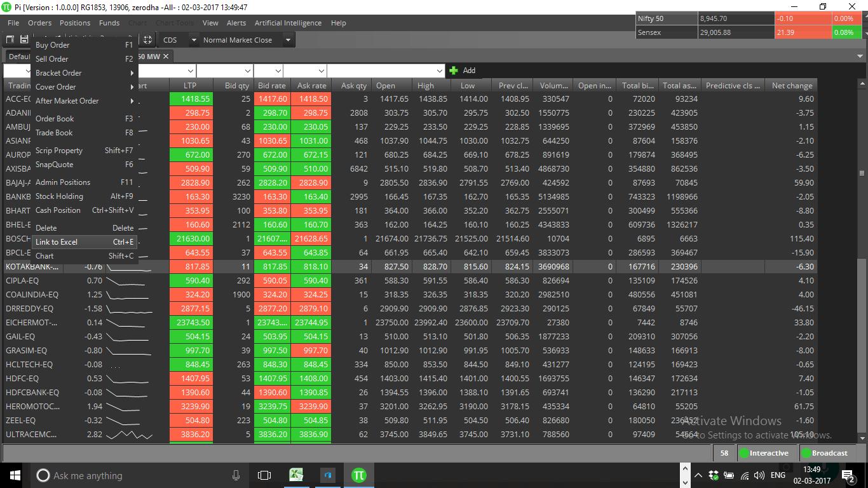
Task: Sort by the Bid qty column header
Action: [233, 86]
